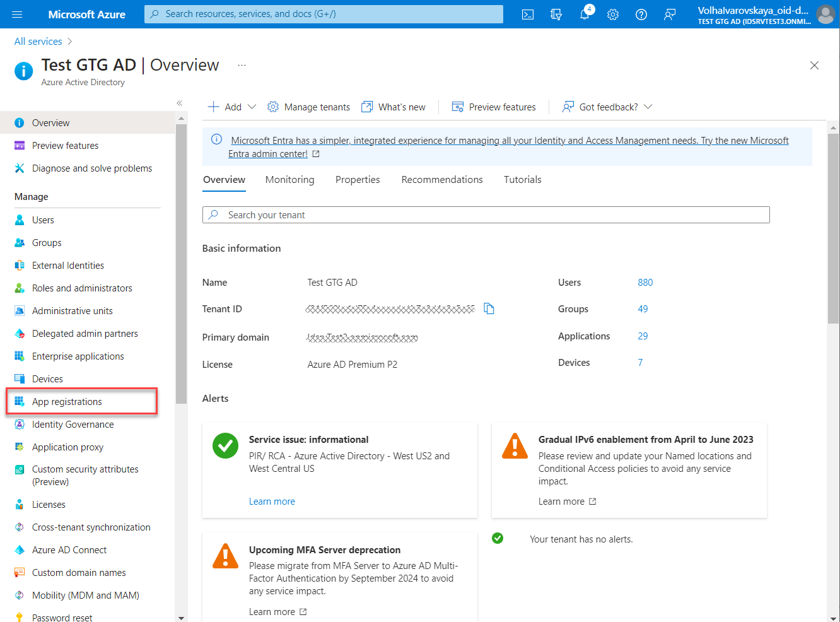Switch to the Recommendations tab
The width and height of the screenshot is (840, 622).
441,180
